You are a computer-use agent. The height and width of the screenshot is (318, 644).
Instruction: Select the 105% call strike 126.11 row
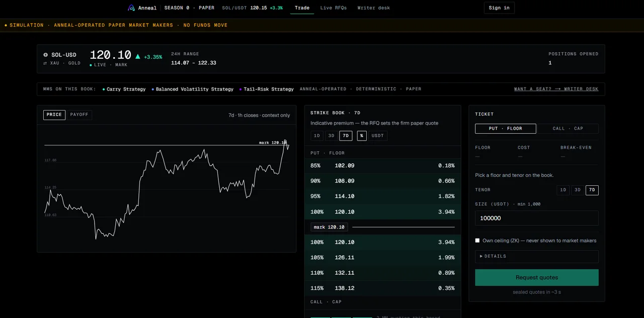(x=382, y=257)
